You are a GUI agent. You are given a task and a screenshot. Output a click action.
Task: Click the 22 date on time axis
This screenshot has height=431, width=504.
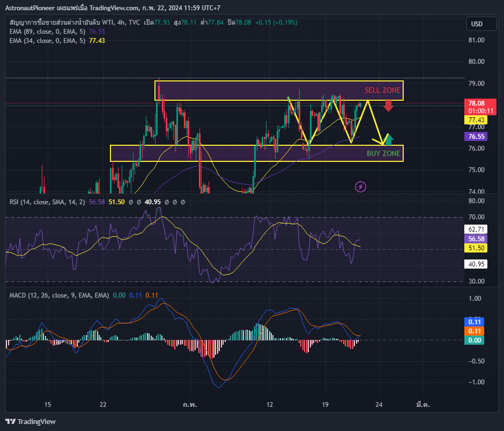pyautogui.click(x=103, y=404)
